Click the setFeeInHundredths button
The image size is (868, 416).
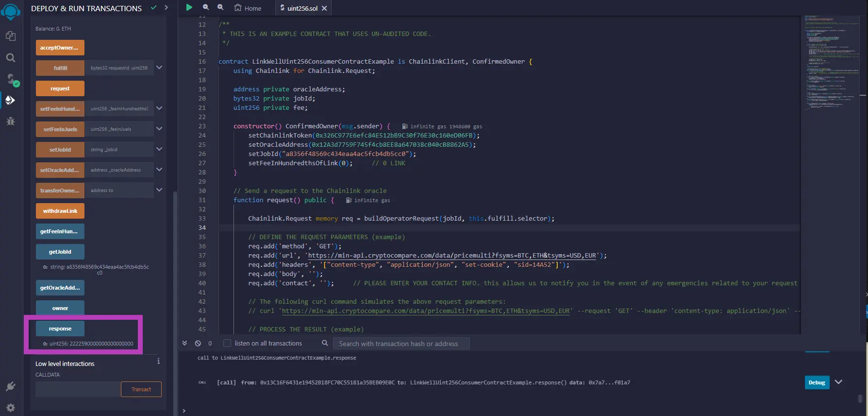[60, 109]
